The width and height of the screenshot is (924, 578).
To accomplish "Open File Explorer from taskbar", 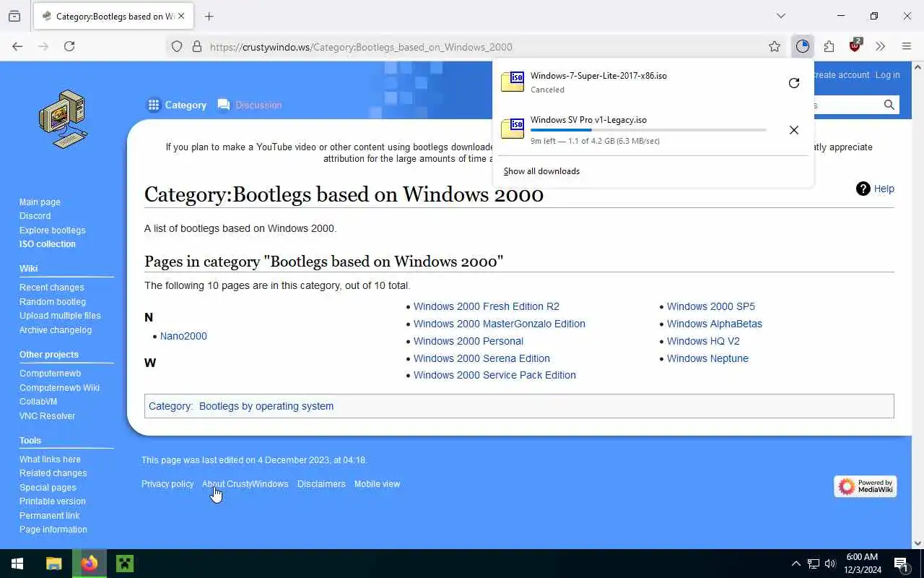I will [x=54, y=564].
